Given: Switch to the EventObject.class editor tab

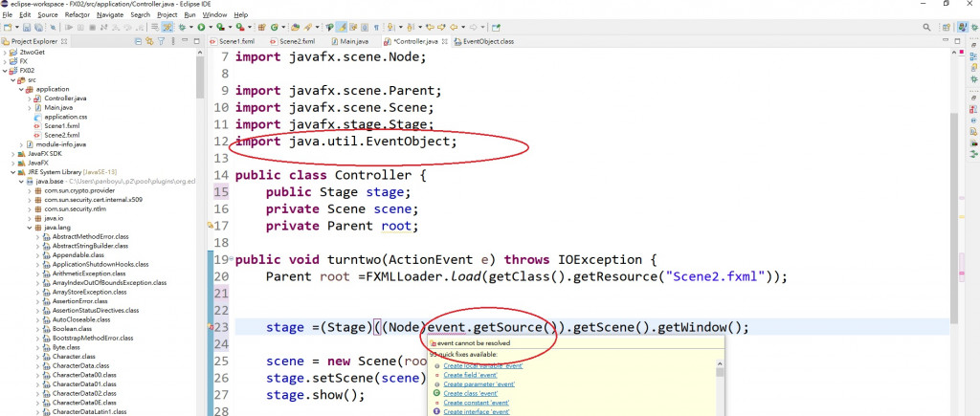Looking at the screenshot, I should click(484, 41).
